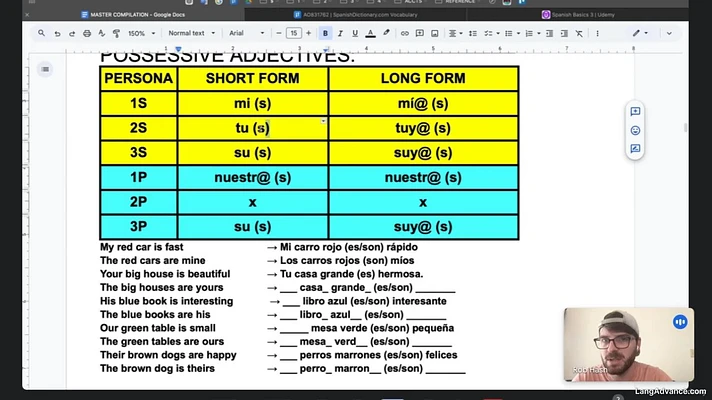The height and width of the screenshot is (400, 712).
Task: Add an emoji reaction
Action: [x=635, y=131]
